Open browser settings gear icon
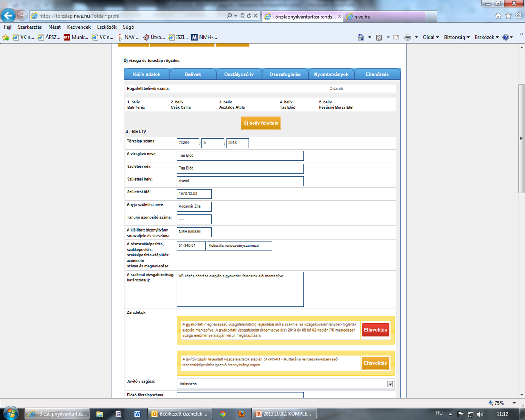Screen dimensions: 525x420 coord(518,16)
